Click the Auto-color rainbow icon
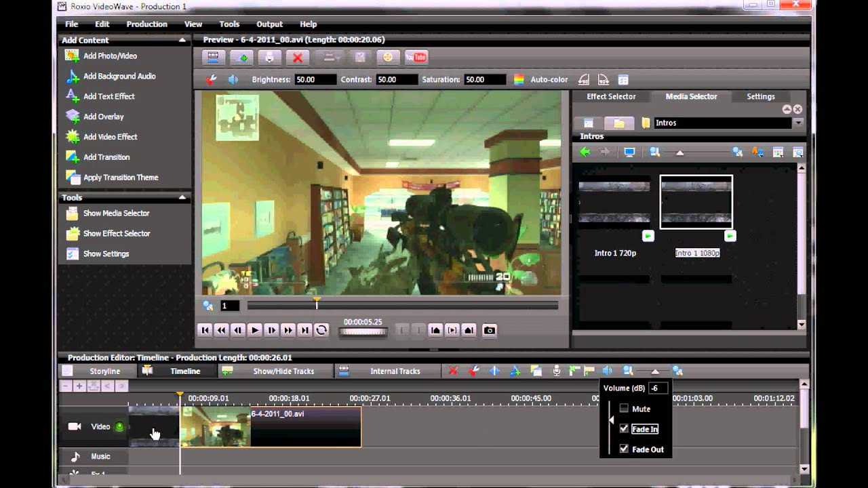The width and height of the screenshot is (868, 488). [519, 79]
